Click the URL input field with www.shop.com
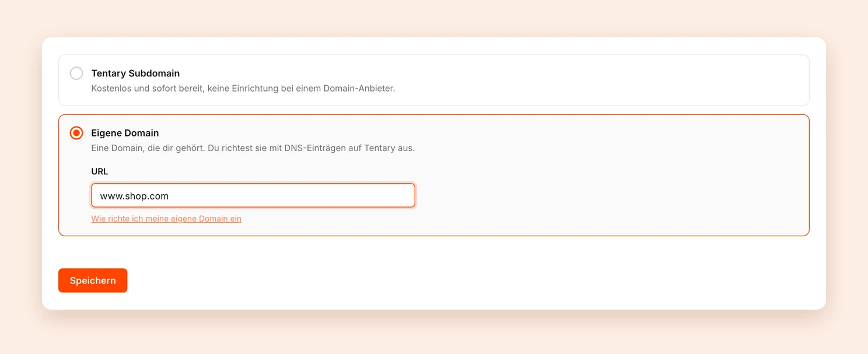 (253, 195)
